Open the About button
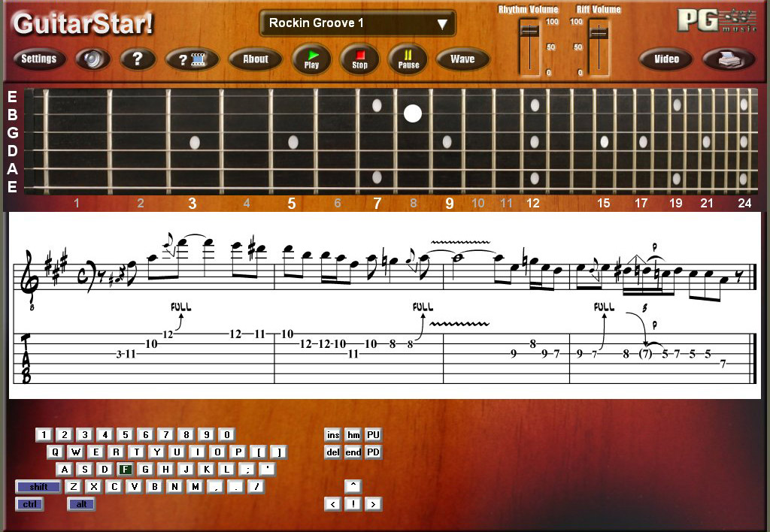Screen dimensions: 770x532 click(x=256, y=59)
